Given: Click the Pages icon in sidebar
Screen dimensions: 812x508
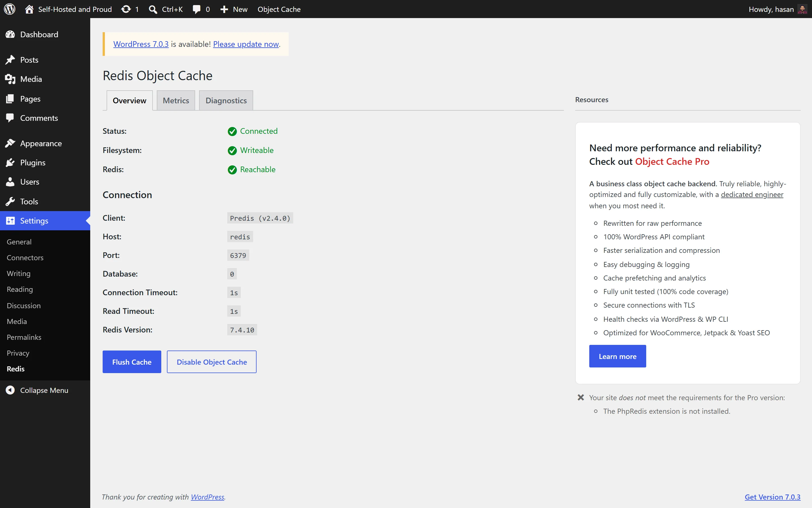Looking at the screenshot, I should (10, 98).
